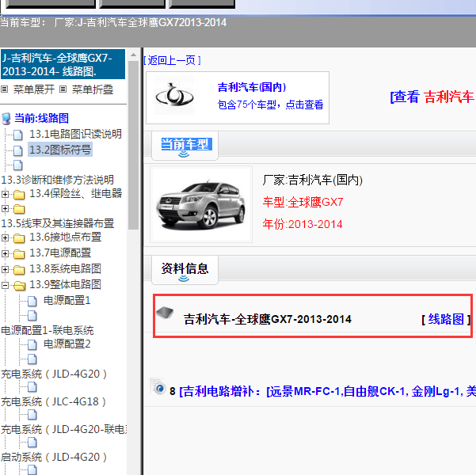Viewport: 476px width, 475px height.
Task: Click the page icon of 电源配置2
Action: (32, 345)
